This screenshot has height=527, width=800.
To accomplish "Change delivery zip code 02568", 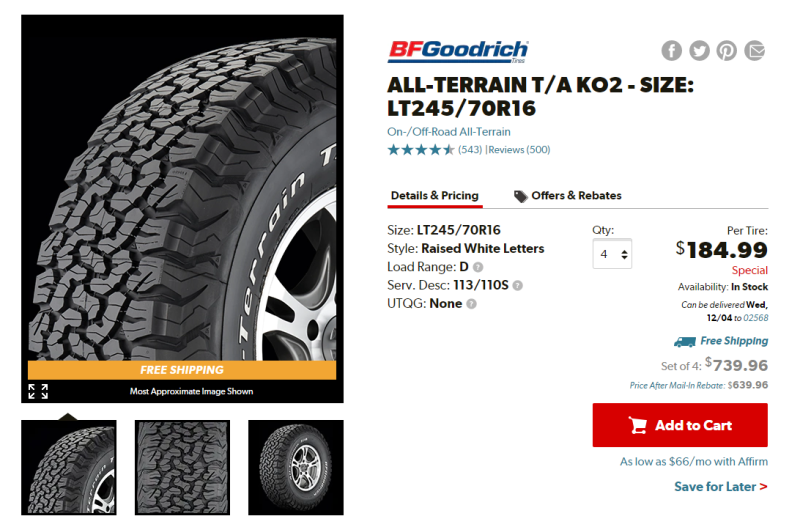I will 756,318.
